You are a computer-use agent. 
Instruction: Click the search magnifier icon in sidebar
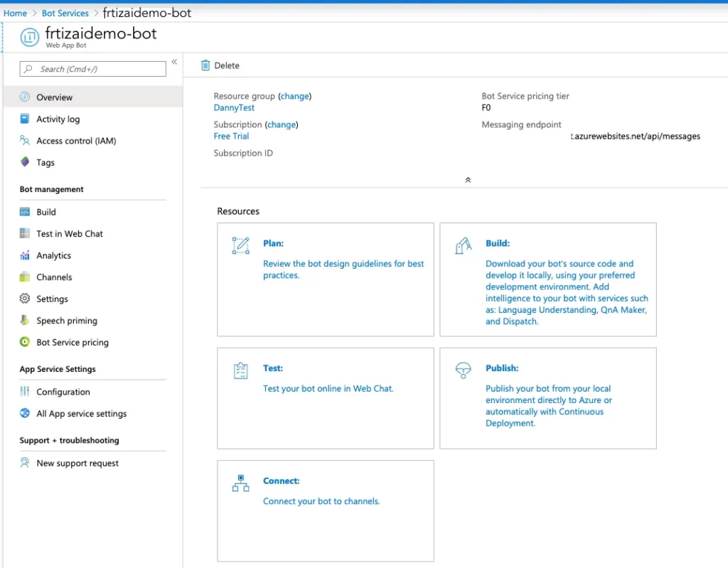tap(28, 69)
